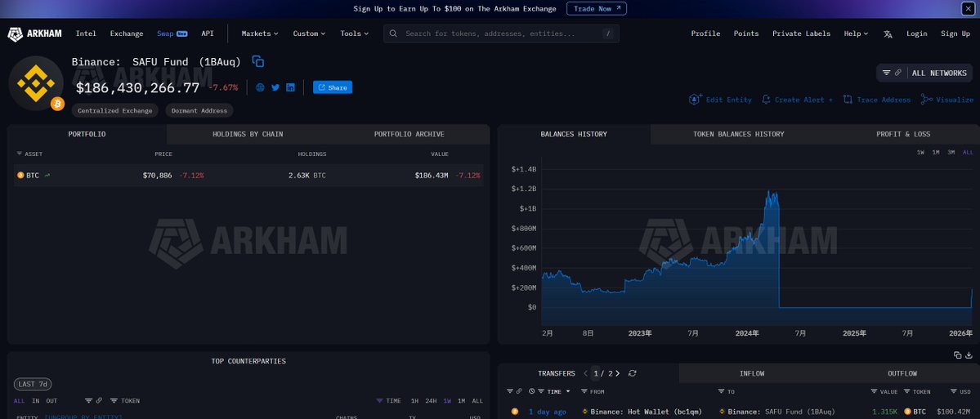Viewport: 980px width, 419px height.
Task: Open the Tools dropdown menu
Action: pos(354,33)
